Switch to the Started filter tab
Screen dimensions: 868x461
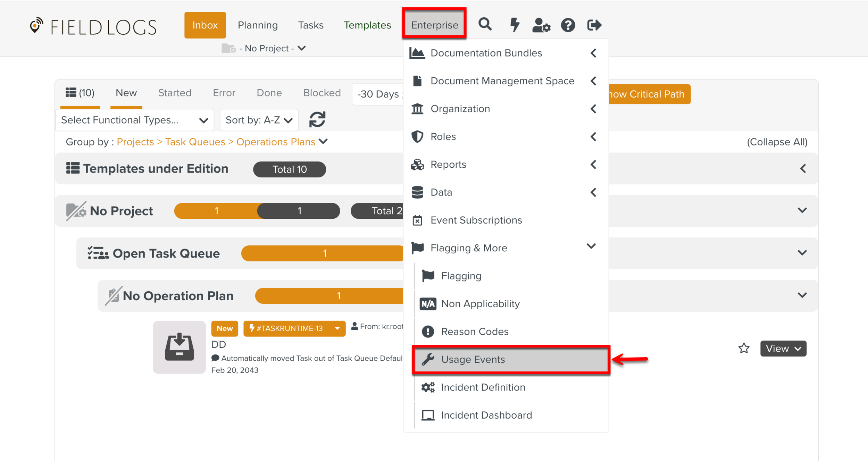175,93
